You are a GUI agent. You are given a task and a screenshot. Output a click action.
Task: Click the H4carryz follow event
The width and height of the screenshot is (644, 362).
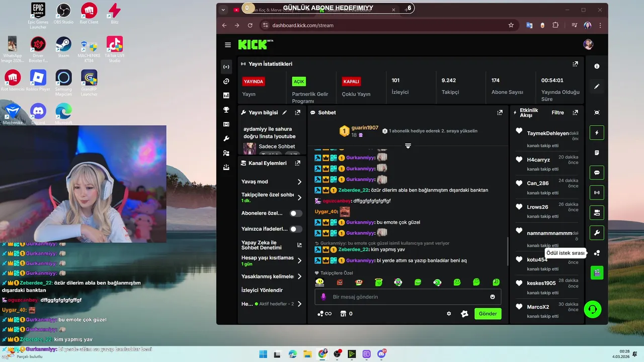tap(547, 163)
